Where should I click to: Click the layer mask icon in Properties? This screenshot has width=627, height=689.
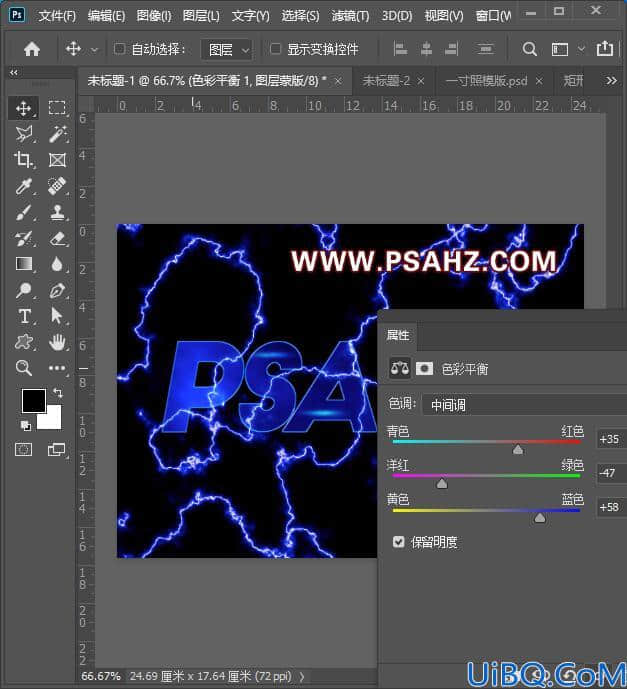click(x=424, y=368)
